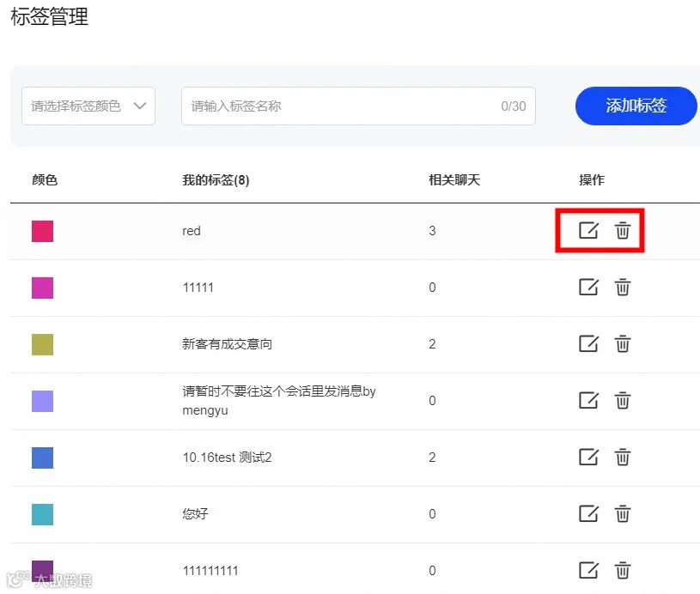Delete the '您好' tag
Screen dimensions: 700x594
(623, 513)
